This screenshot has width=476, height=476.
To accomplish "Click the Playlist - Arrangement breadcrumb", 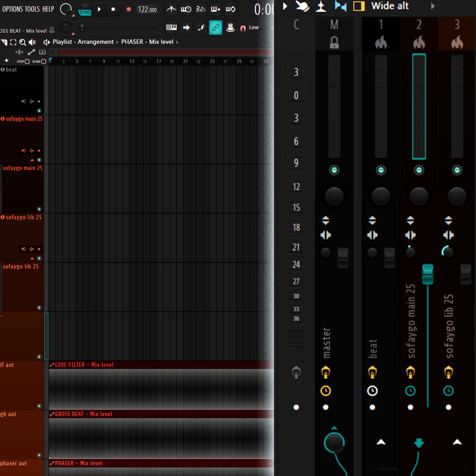I will (x=83, y=42).
